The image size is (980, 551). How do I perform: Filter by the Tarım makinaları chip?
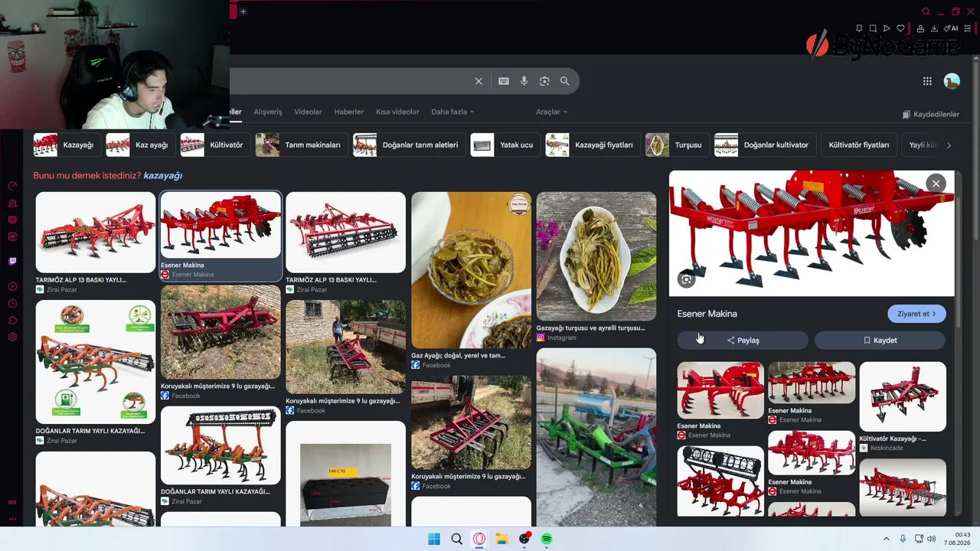point(300,145)
